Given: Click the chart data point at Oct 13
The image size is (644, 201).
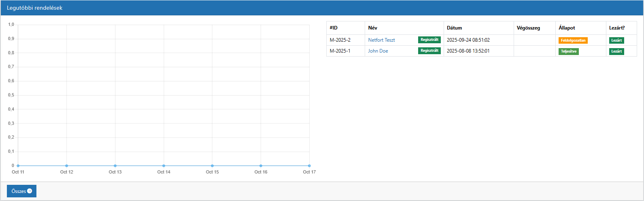Looking at the screenshot, I should click(115, 166).
